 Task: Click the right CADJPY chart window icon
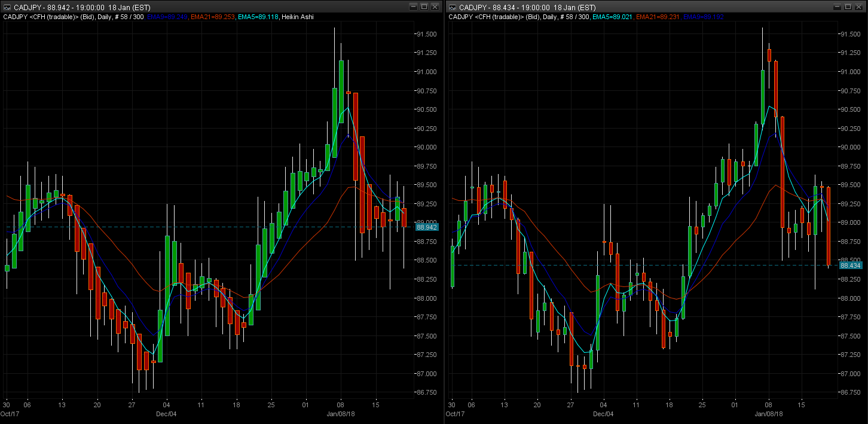[x=452, y=7]
